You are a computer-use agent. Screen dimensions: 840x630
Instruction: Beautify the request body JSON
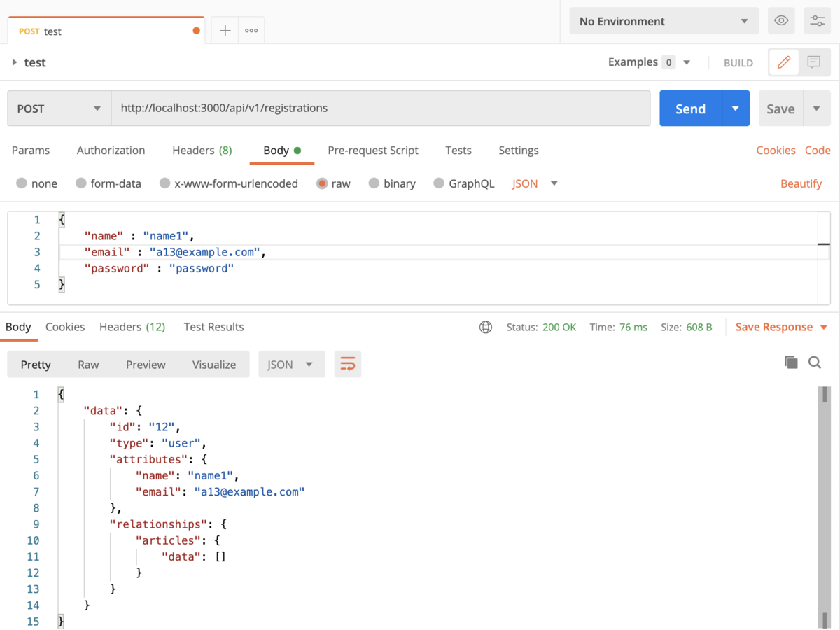point(801,183)
